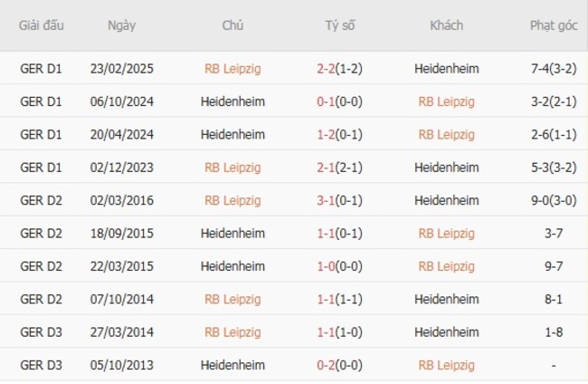Select the "Phạt góc" column header
The height and width of the screenshot is (384, 588).
pyautogui.click(x=555, y=25)
